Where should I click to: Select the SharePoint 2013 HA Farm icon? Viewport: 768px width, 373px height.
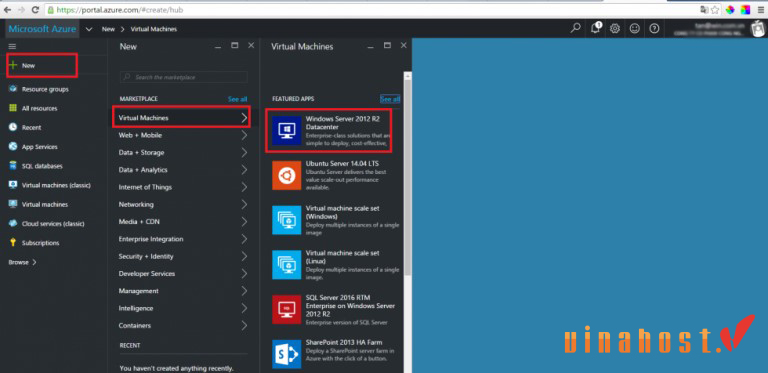coord(287,354)
